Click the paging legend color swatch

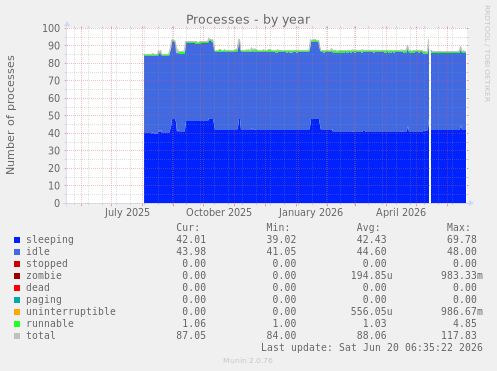(x=17, y=300)
